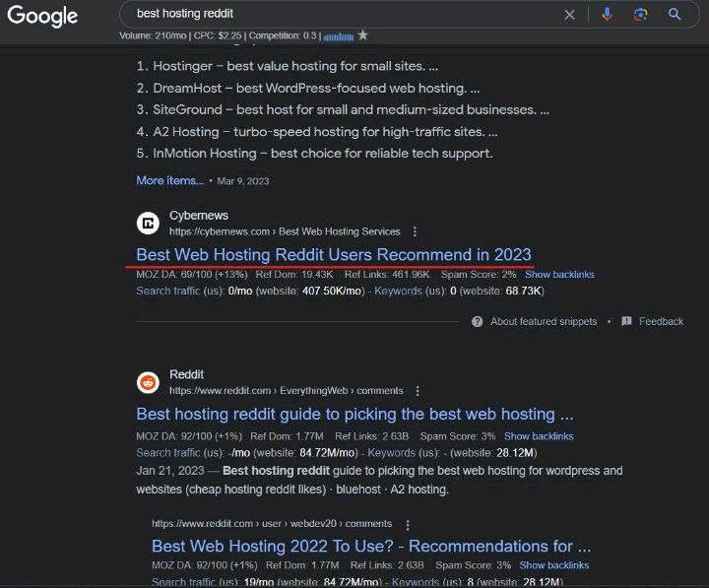Click 'Search traffic' link under Cybernews result
Viewport: 709px width, 588px height.
167,291
